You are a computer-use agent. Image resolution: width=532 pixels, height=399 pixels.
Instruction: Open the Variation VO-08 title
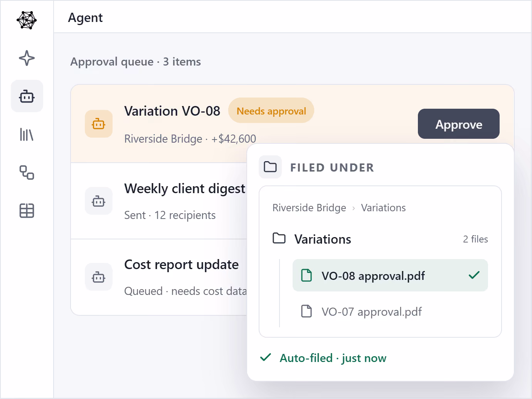click(x=172, y=111)
